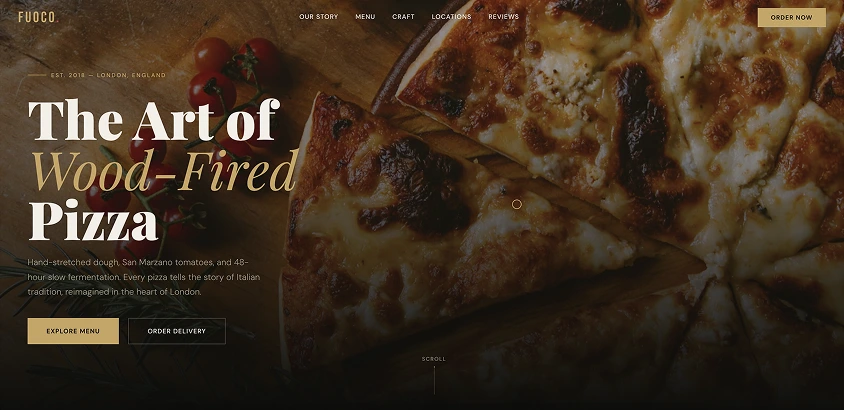
Task: Click the small circle ring on pizza
Action: click(x=517, y=204)
